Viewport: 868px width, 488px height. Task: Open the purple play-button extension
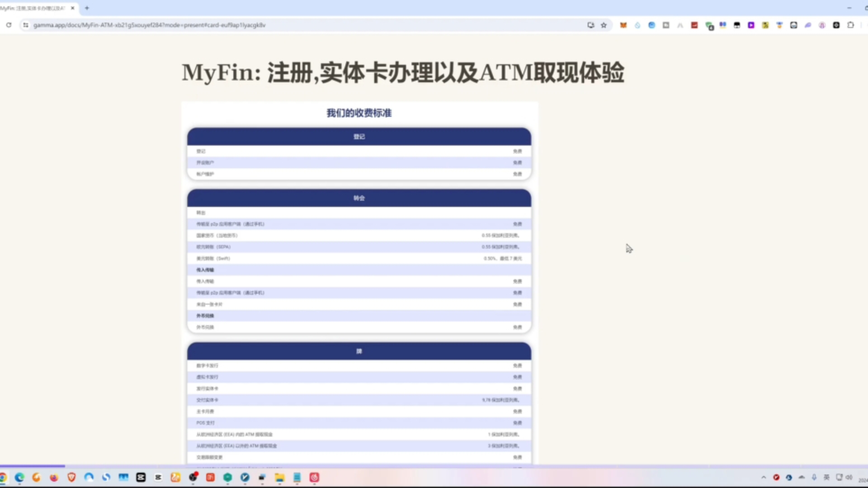tap(751, 25)
